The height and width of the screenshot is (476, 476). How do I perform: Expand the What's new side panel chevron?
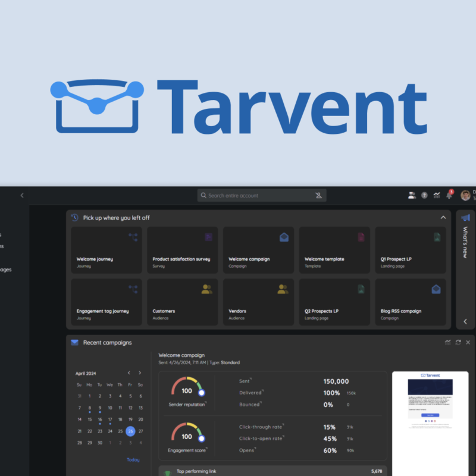pyautogui.click(x=465, y=321)
